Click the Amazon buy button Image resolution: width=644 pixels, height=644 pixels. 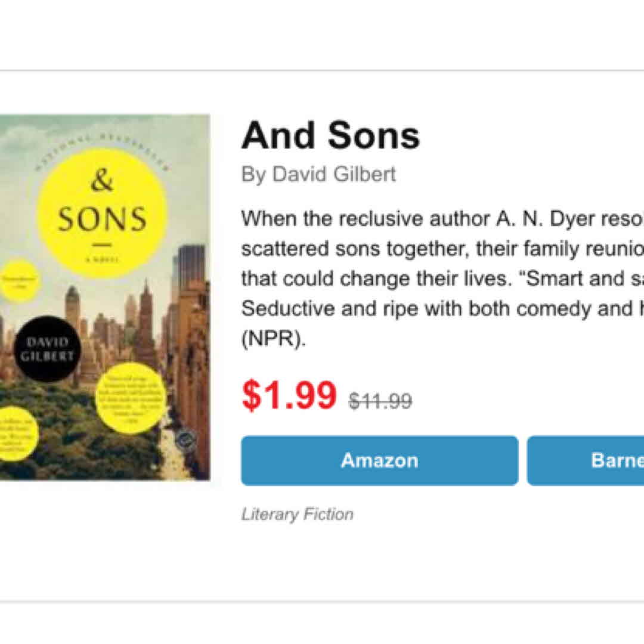click(x=379, y=460)
